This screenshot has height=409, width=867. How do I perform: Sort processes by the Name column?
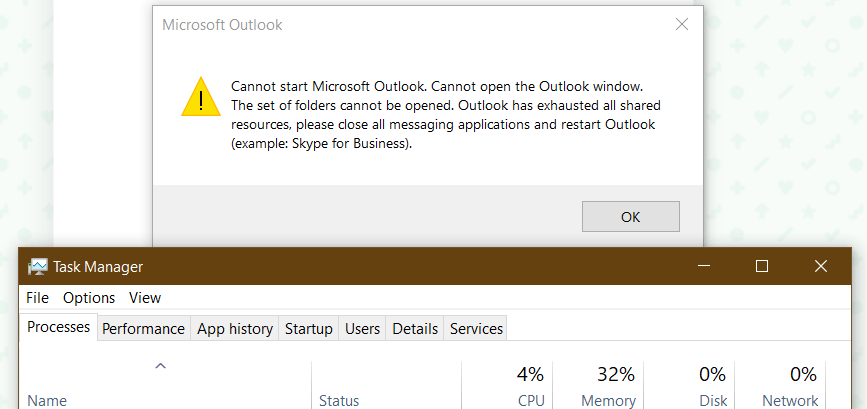pos(47,400)
